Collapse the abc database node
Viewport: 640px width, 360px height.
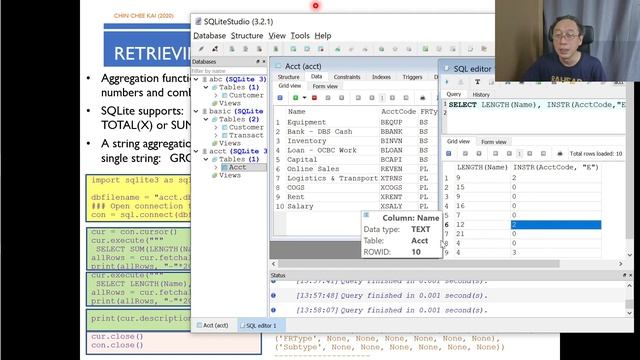(196, 79)
